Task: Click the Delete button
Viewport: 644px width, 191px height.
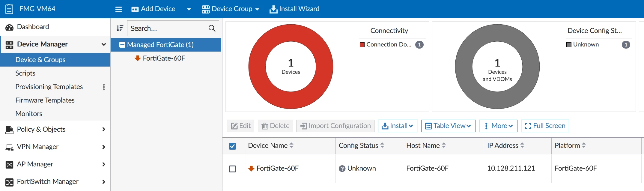Action: pyautogui.click(x=276, y=126)
